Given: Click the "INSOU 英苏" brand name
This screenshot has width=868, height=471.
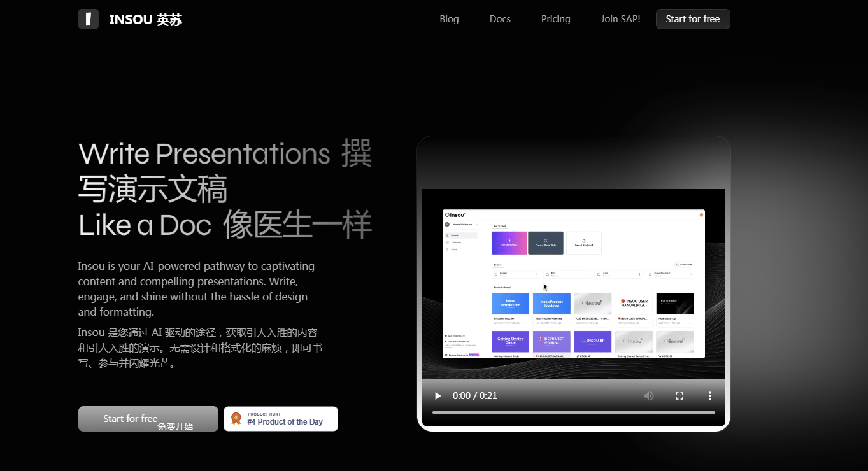Looking at the screenshot, I should [x=146, y=20].
